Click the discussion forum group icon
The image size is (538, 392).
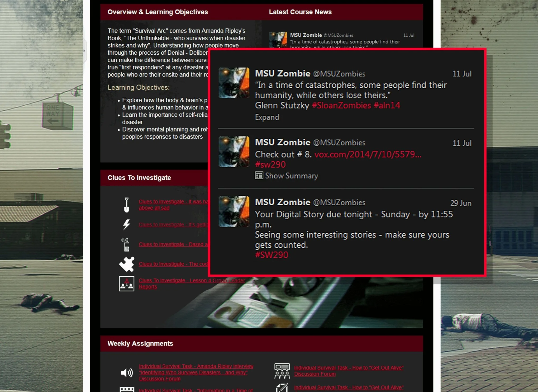[282, 371]
